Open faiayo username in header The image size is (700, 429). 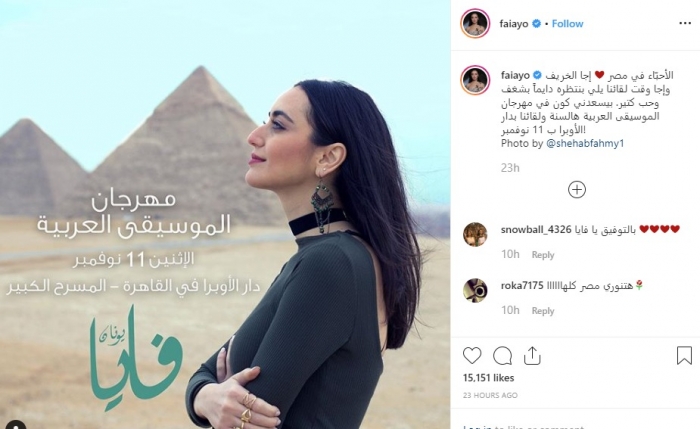coord(514,24)
